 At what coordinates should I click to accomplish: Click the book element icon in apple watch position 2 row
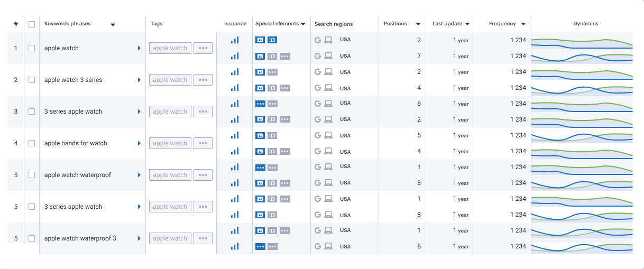[272, 40]
